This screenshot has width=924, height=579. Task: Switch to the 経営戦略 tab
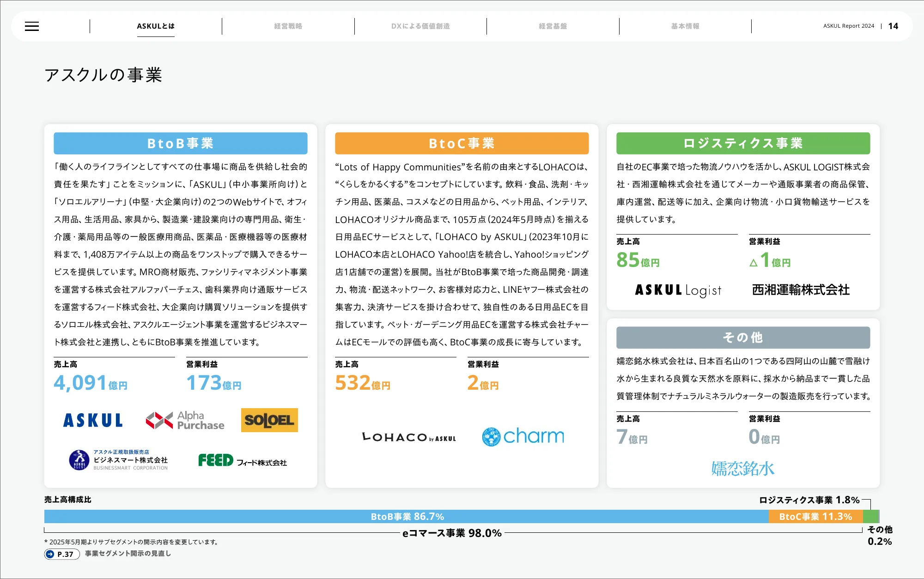click(x=288, y=26)
